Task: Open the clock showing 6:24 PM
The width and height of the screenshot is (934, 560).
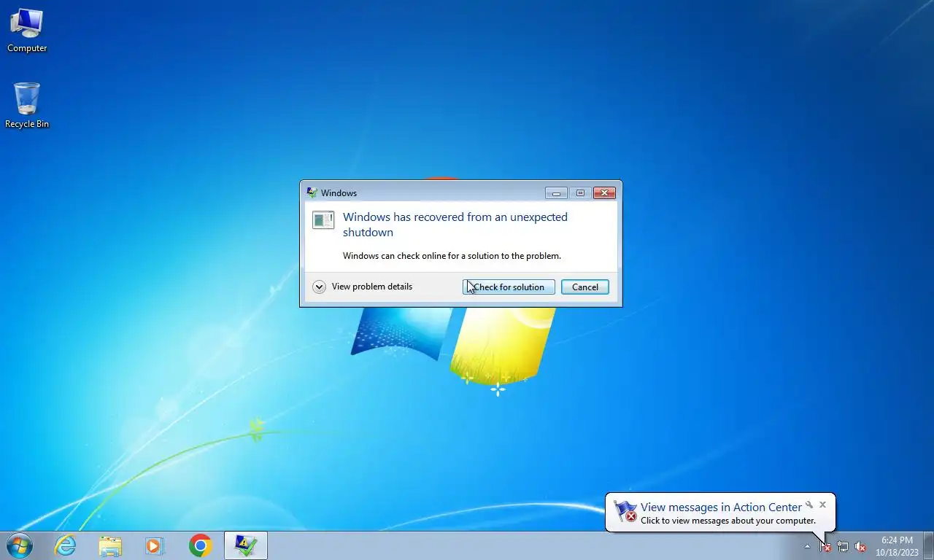Action: [x=897, y=546]
